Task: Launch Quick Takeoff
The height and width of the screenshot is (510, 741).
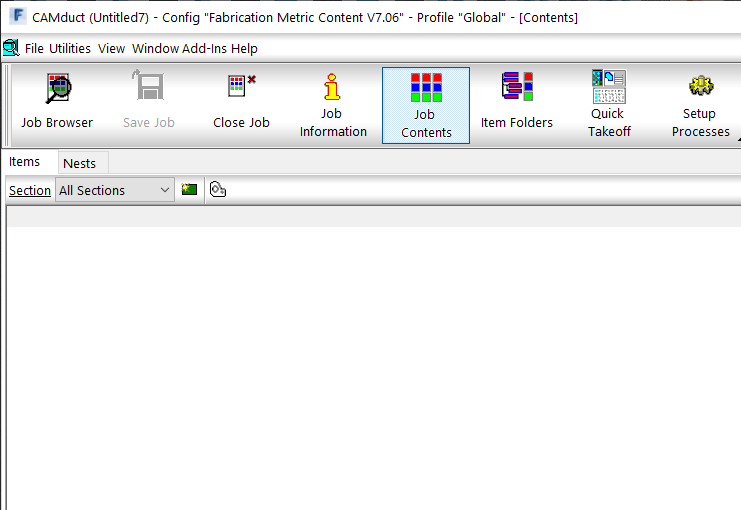Action: pyautogui.click(x=609, y=105)
